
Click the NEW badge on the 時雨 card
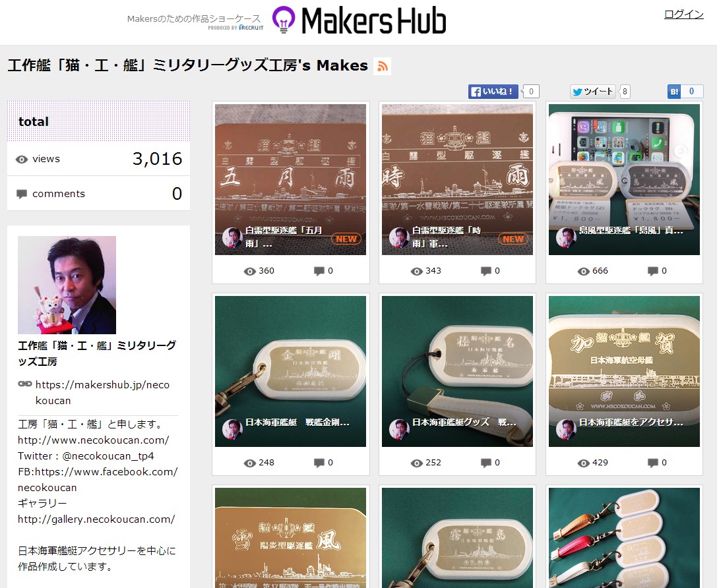click(513, 239)
